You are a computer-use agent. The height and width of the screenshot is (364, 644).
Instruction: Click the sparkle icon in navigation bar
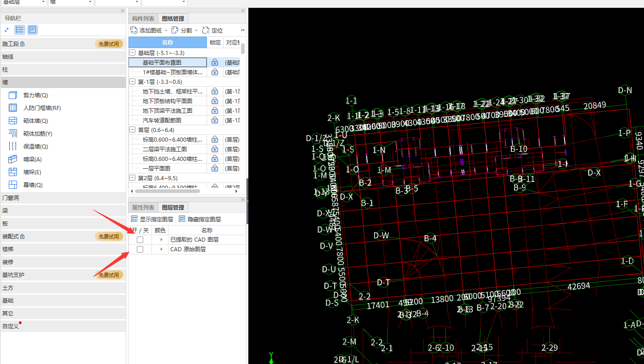click(x=7, y=30)
